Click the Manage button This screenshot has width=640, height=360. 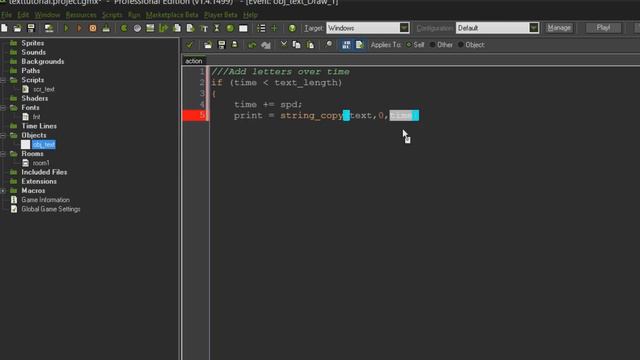tap(559, 28)
